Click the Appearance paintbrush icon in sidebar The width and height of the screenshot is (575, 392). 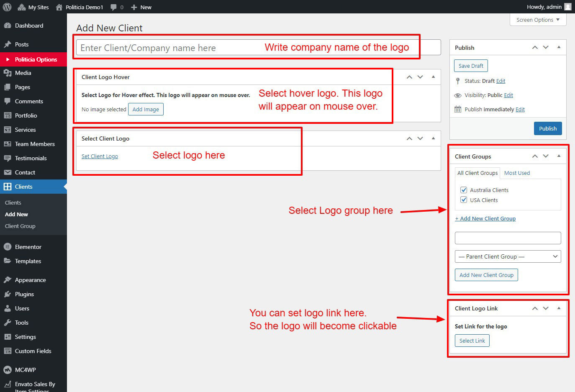pos(7,280)
